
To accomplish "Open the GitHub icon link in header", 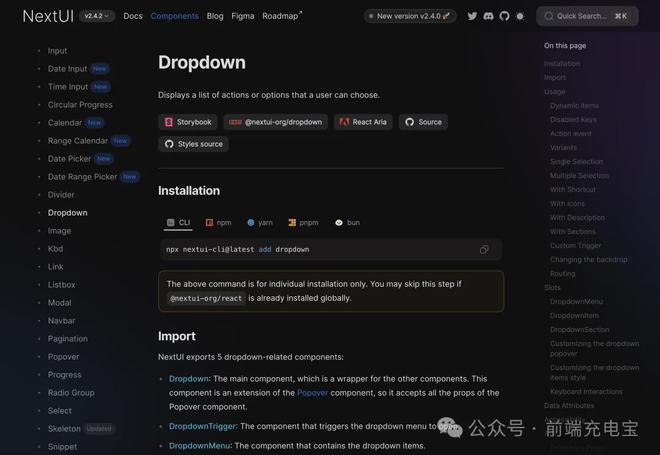I will click(x=504, y=16).
